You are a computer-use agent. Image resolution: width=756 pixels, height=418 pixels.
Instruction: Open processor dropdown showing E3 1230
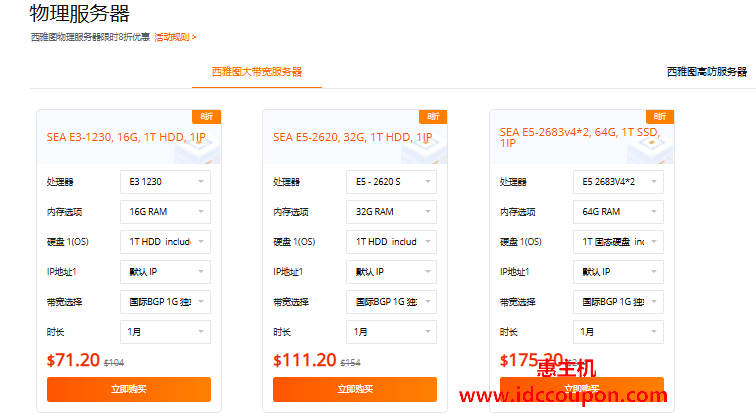pyautogui.click(x=165, y=182)
